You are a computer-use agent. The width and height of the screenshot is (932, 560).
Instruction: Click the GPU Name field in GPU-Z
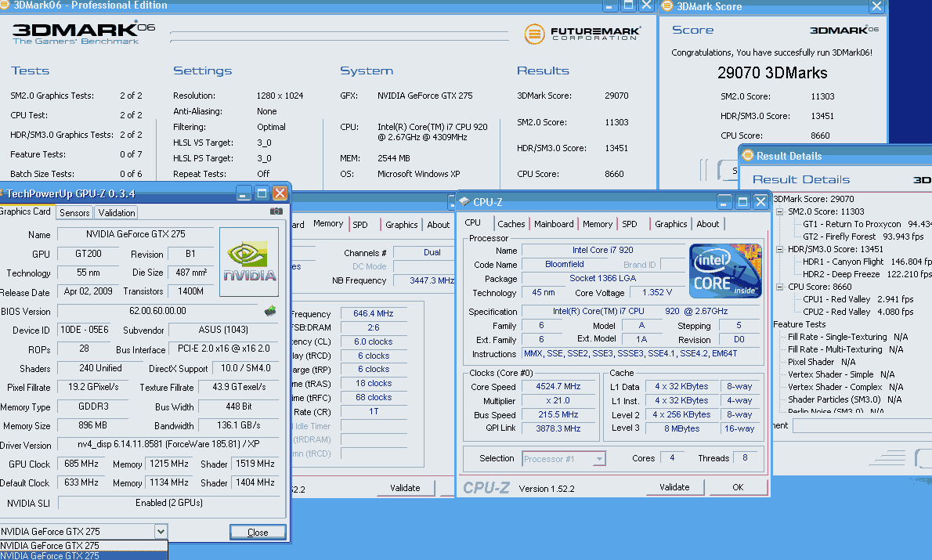pyautogui.click(x=135, y=234)
